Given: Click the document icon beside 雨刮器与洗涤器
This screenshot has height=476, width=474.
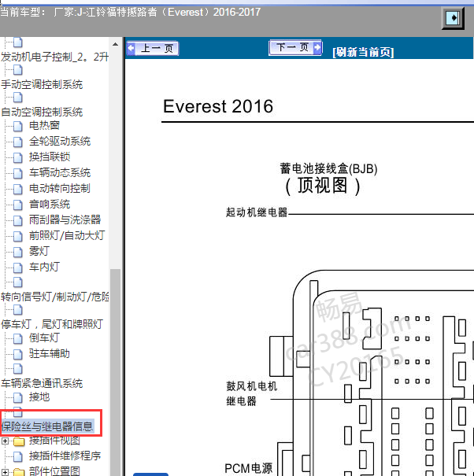Looking at the screenshot, I should coord(18,220).
